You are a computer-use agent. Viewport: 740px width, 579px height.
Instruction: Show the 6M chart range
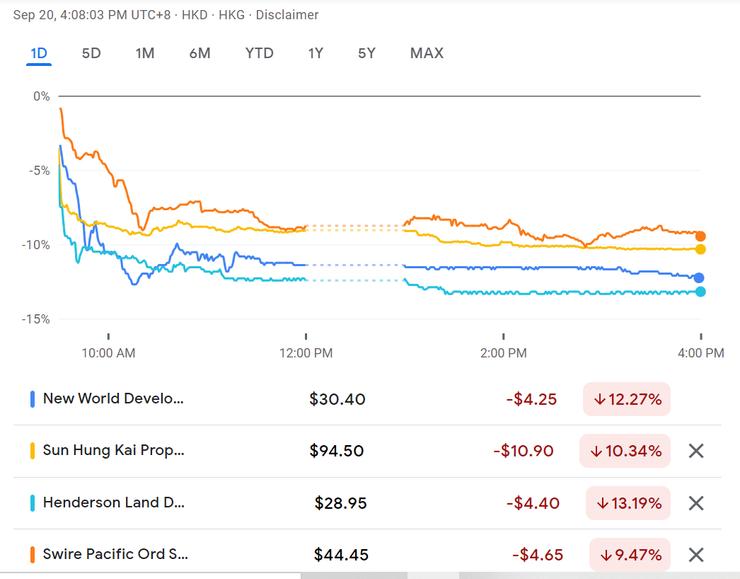pyautogui.click(x=200, y=53)
